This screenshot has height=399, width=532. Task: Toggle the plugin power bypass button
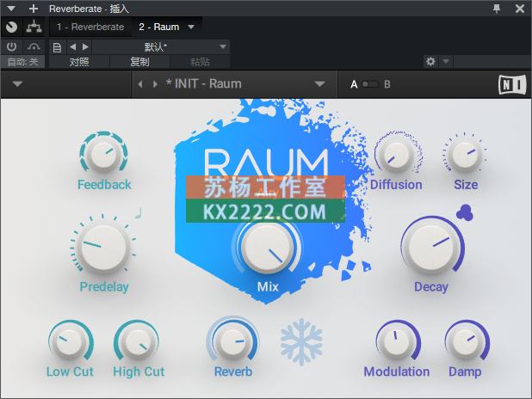[11, 46]
